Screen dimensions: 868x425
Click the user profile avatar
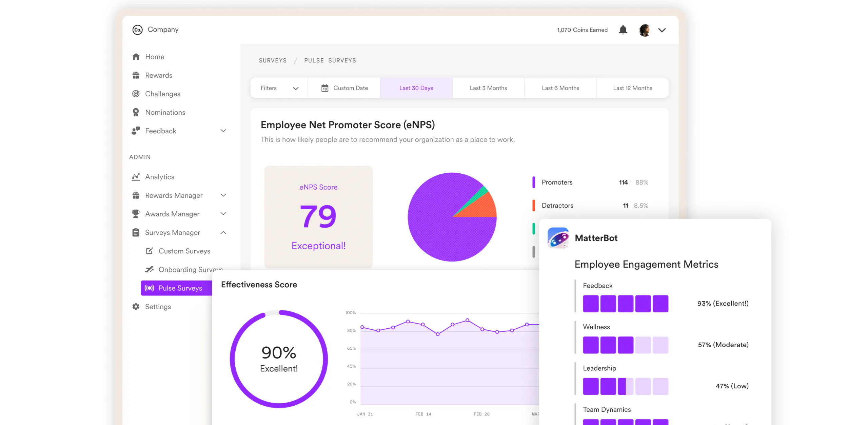coord(644,30)
